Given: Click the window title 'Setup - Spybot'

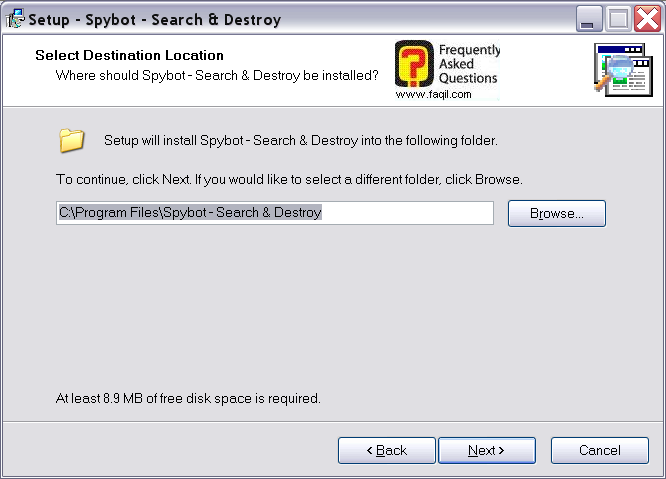Looking at the screenshot, I should (155, 20).
